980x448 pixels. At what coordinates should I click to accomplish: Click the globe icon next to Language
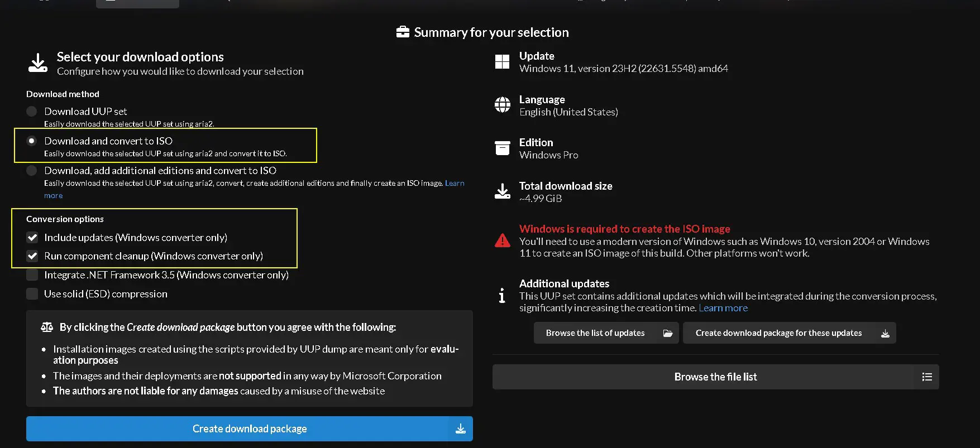pyautogui.click(x=502, y=105)
